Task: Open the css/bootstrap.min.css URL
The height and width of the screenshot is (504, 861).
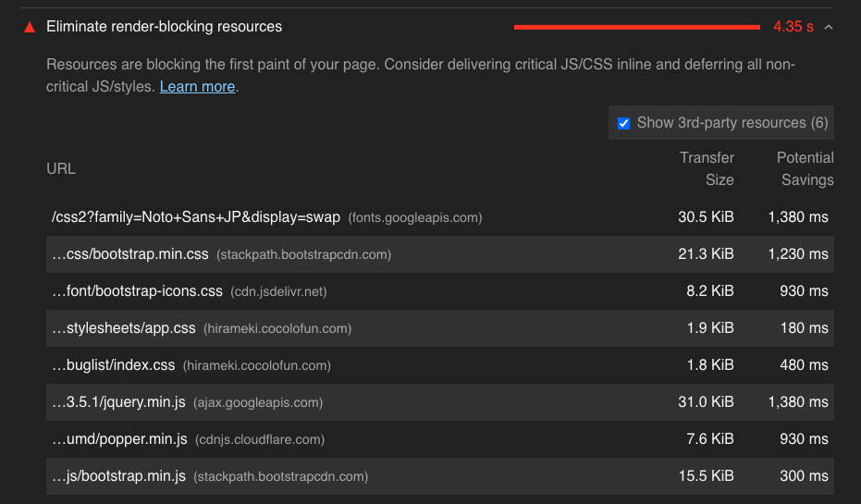Action: tap(130, 254)
